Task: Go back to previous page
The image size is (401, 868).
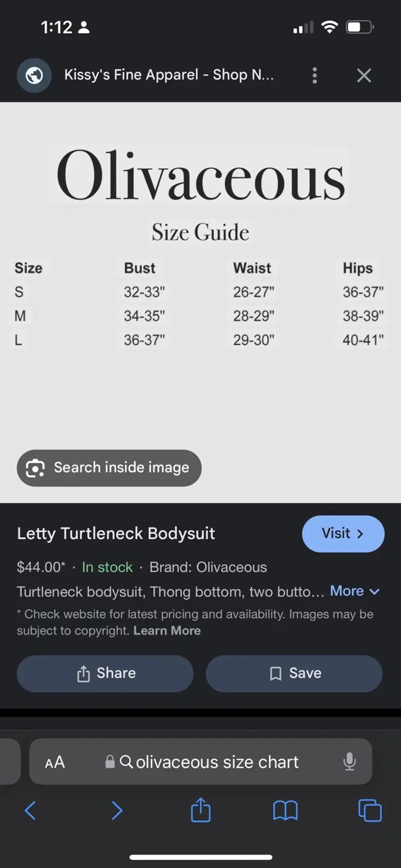Action: pos(30,810)
